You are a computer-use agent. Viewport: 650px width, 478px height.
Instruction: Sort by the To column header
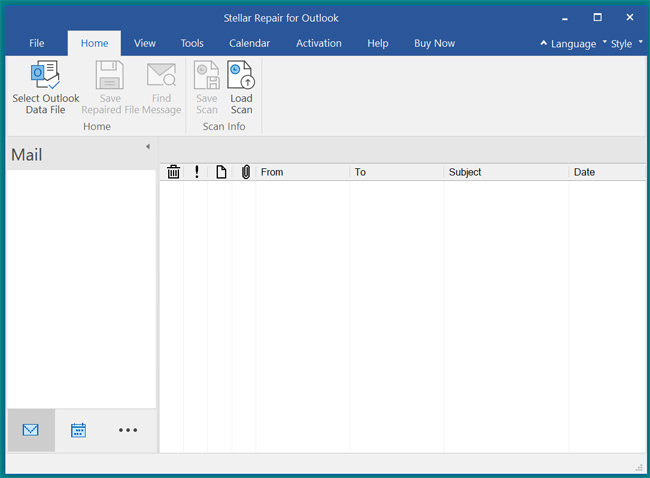[x=397, y=172]
